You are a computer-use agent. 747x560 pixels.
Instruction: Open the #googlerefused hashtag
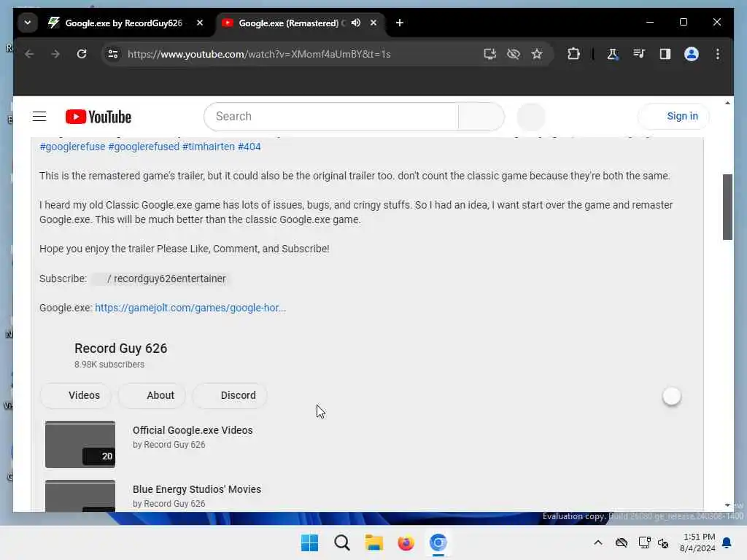point(144,147)
